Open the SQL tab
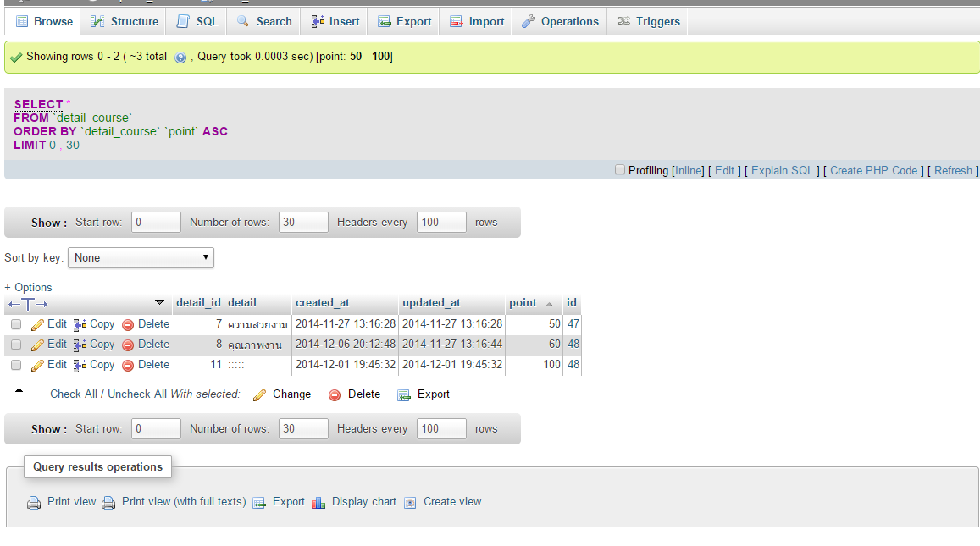 click(x=197, y=21)
